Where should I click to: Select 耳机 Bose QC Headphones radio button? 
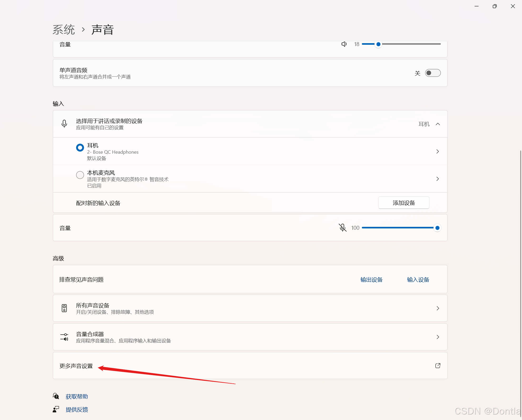click(80, 148)
